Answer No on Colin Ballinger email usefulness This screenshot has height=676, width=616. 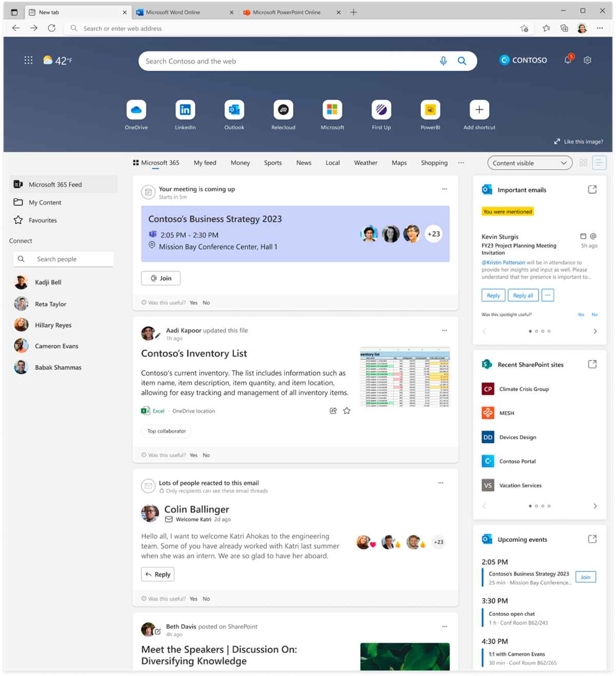206,599
